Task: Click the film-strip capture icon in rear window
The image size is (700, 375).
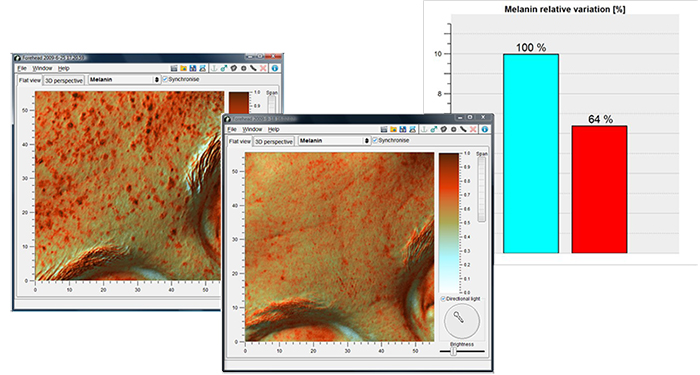Action: pyautogui.click(x=174, y=68)
